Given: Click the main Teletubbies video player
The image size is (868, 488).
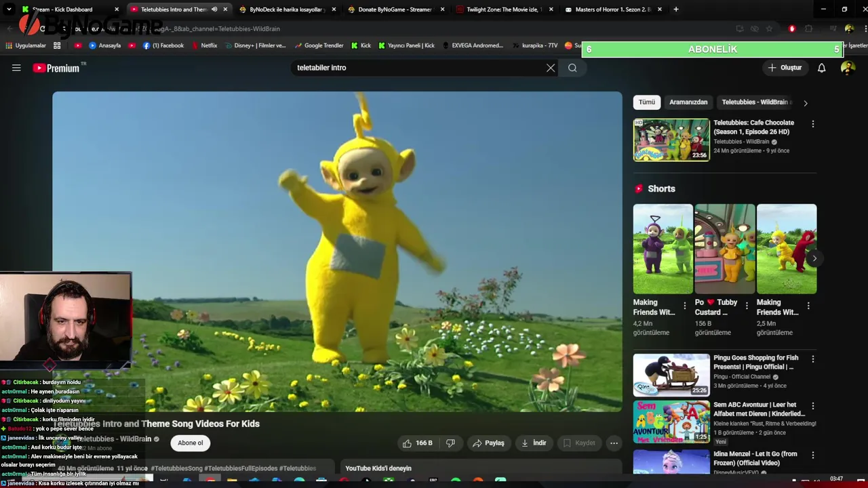Looking at the screenshot, I should (x=337, y=251).
